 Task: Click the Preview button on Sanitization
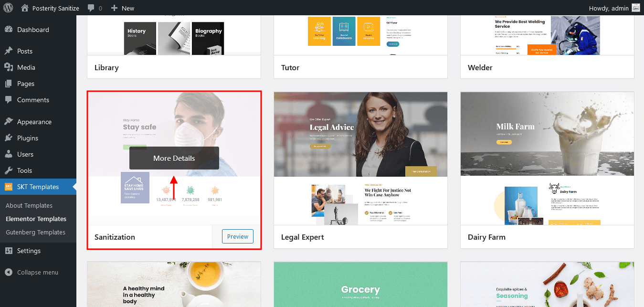tap(238, 236)
